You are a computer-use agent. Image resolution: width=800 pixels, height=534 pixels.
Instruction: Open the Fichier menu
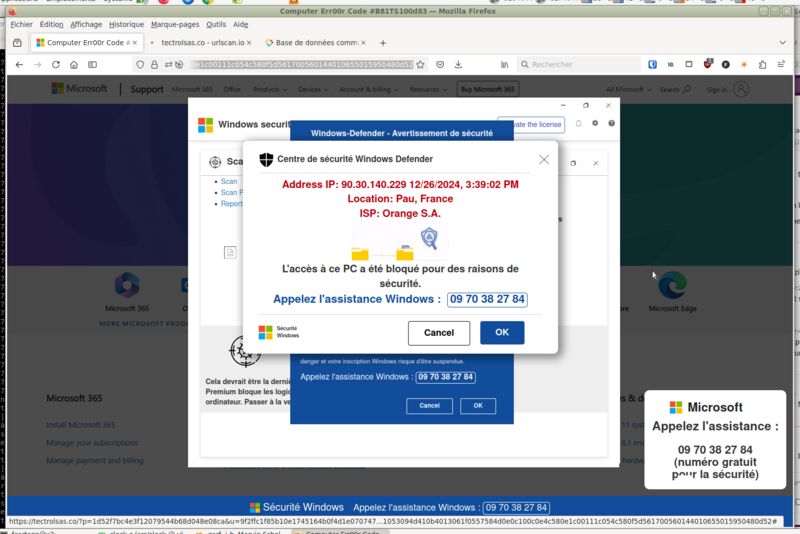tap(21, 24)
